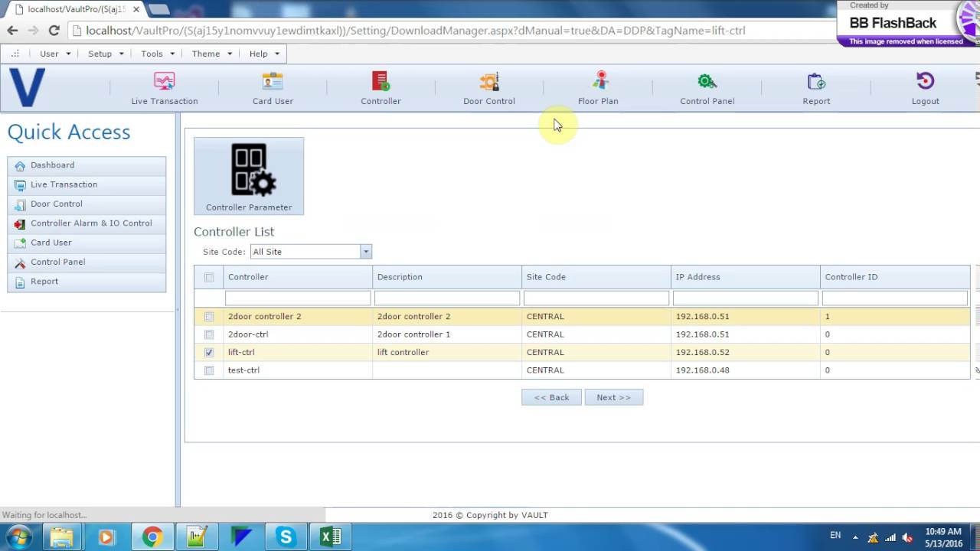Open Door Control toolbar icon
The image size is (980, 551).
coord(489,88)
